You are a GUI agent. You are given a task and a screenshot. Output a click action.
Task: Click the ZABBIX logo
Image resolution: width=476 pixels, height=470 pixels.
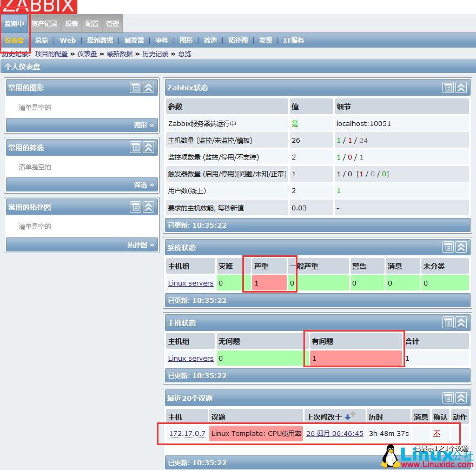click(x=38, y=7)
